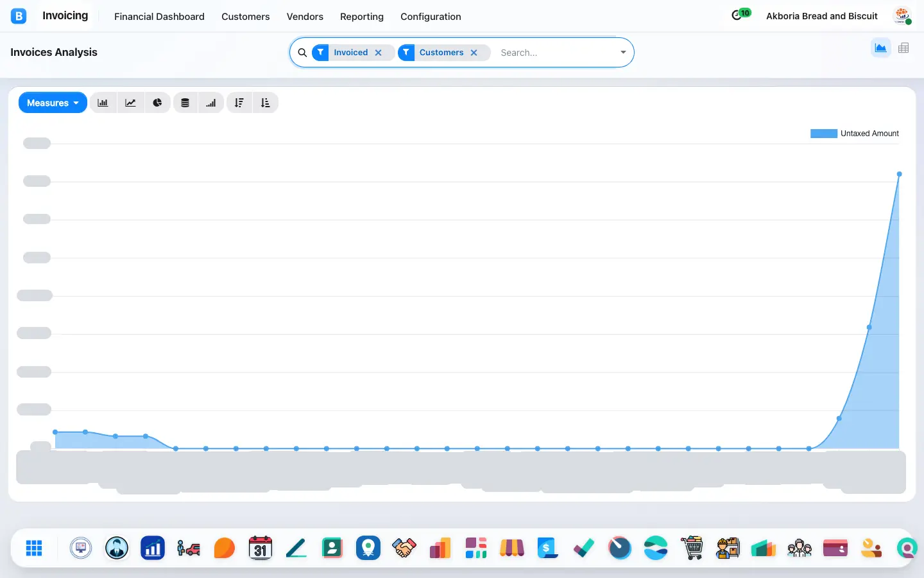
Task: Open the shopping cart icon in the dock
Action: click(x=692, y=548)
